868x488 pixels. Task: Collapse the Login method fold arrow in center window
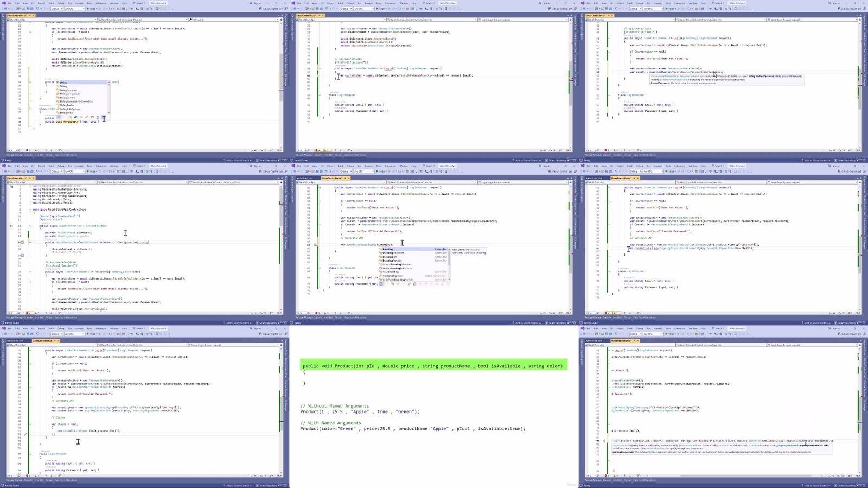(x=320, y=187)
